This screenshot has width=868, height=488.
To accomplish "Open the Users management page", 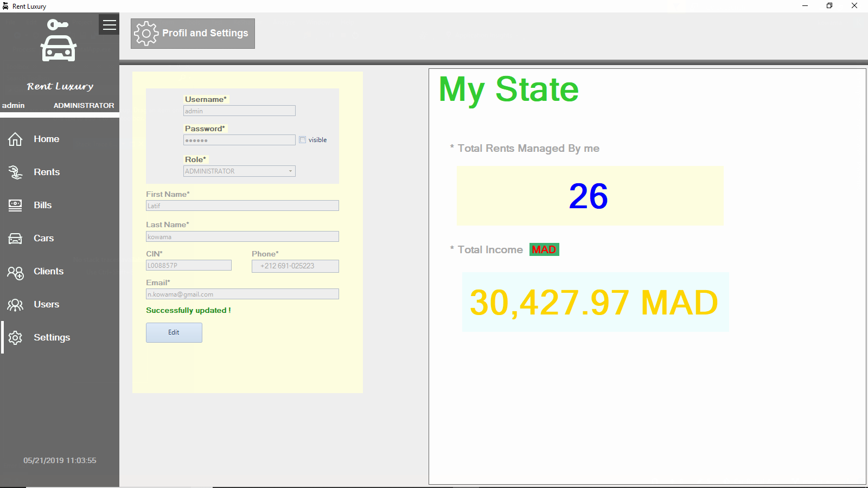I will click(x=47, y=305).
